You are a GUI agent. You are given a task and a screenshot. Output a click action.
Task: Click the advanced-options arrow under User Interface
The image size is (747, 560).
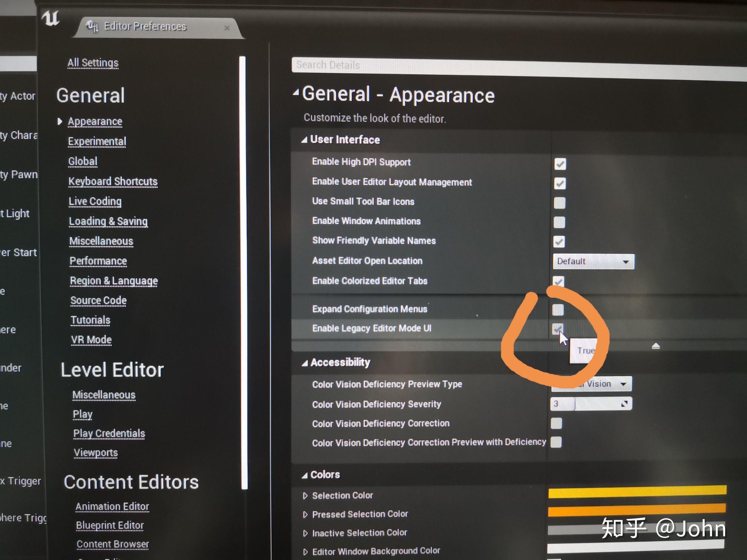655,346
